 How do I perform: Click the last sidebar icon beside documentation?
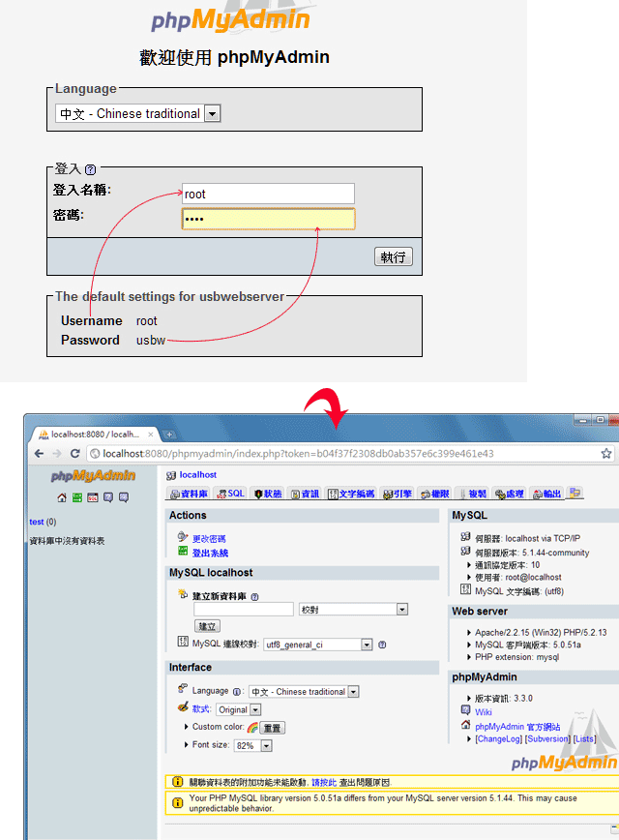pyautogui.click(x=124, y=497)
